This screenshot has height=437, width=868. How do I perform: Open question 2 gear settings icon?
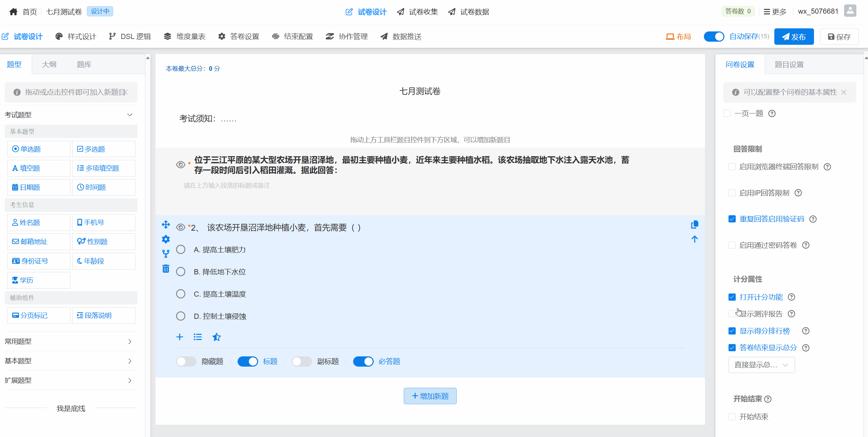166,239
